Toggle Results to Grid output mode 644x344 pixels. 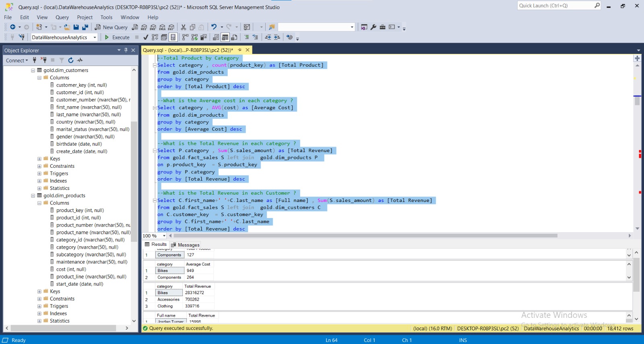coord(225,37)
